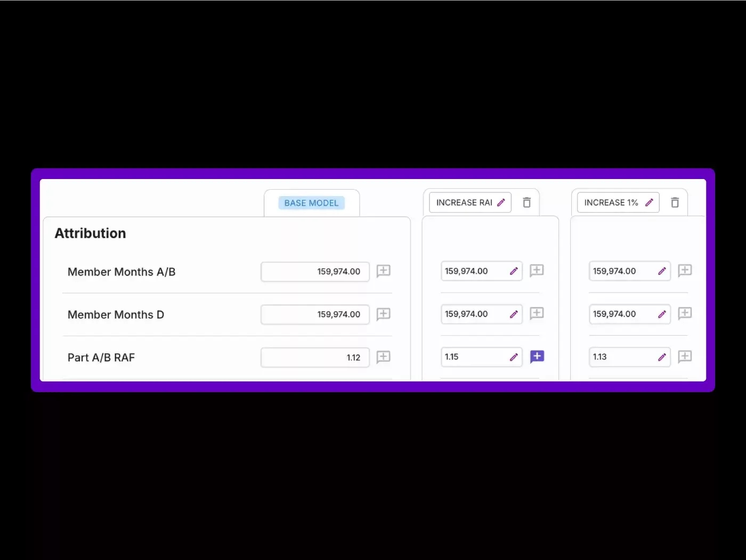Select the INCREASE 1% scenario tab
Viewport: 746px width, 560px height.
611,202
